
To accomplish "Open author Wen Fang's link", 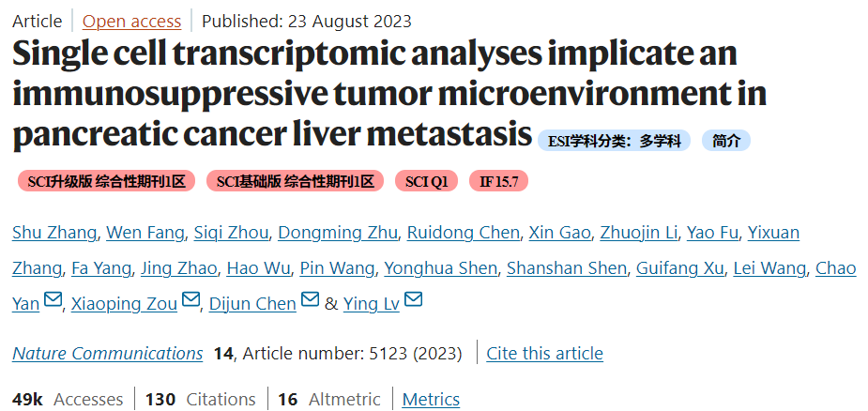I will click(145, 233).
